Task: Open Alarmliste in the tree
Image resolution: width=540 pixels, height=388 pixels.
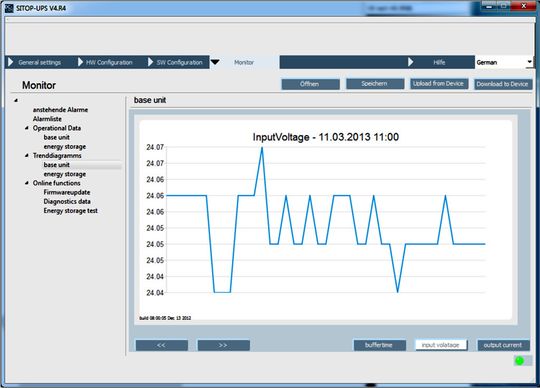Action: tap(47, 119)
